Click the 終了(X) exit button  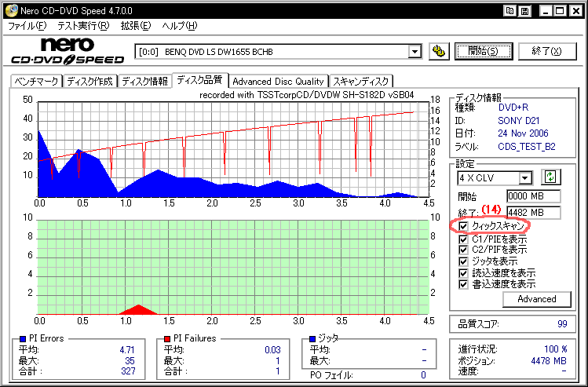[x=547, y=51]
